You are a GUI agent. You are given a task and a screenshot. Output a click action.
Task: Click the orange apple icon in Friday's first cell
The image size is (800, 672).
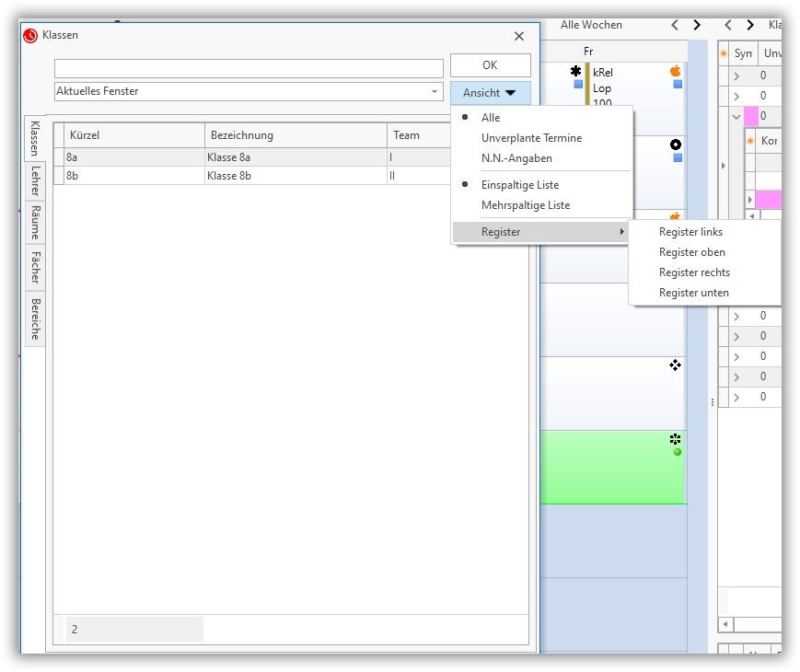[676, 71]
